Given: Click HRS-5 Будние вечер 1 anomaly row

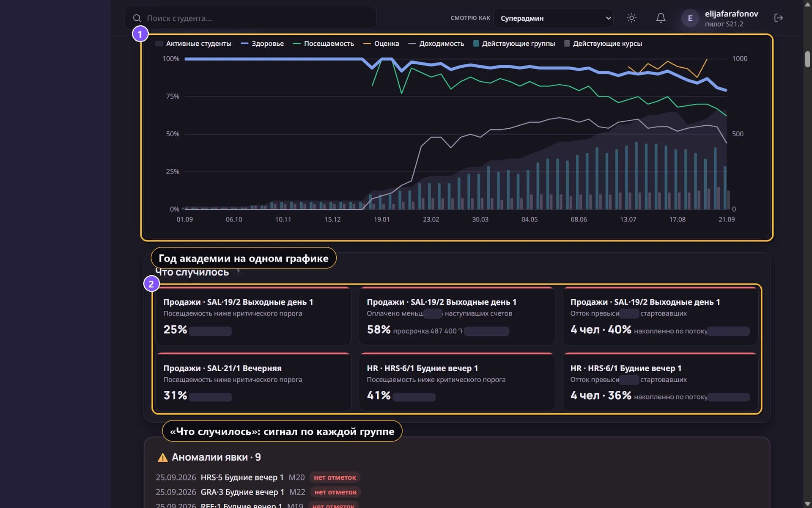Looking at the screenshot, I should click(x=258, y=478).
